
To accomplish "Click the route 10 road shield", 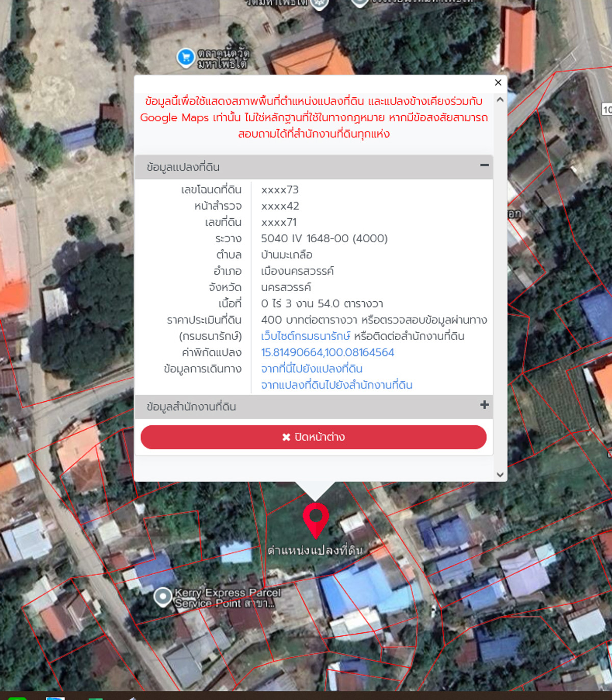I will [607, 109].
